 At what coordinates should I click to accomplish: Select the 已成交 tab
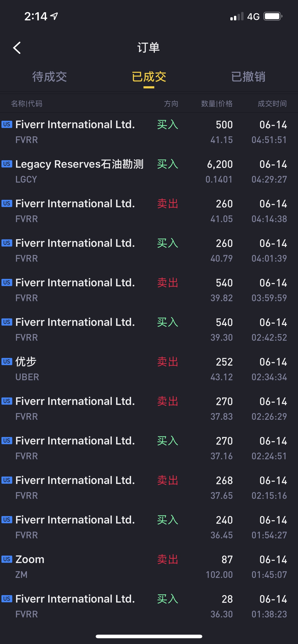tap(149, 77)
